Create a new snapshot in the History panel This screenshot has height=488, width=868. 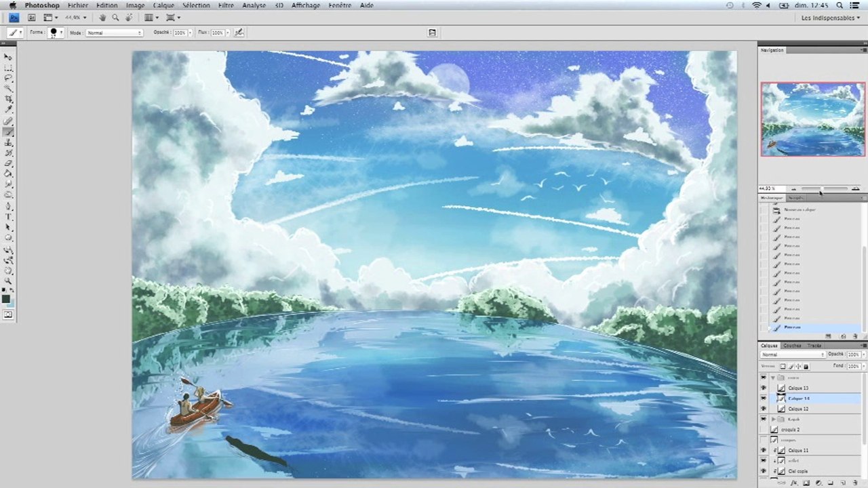click(x=843, y=336)
